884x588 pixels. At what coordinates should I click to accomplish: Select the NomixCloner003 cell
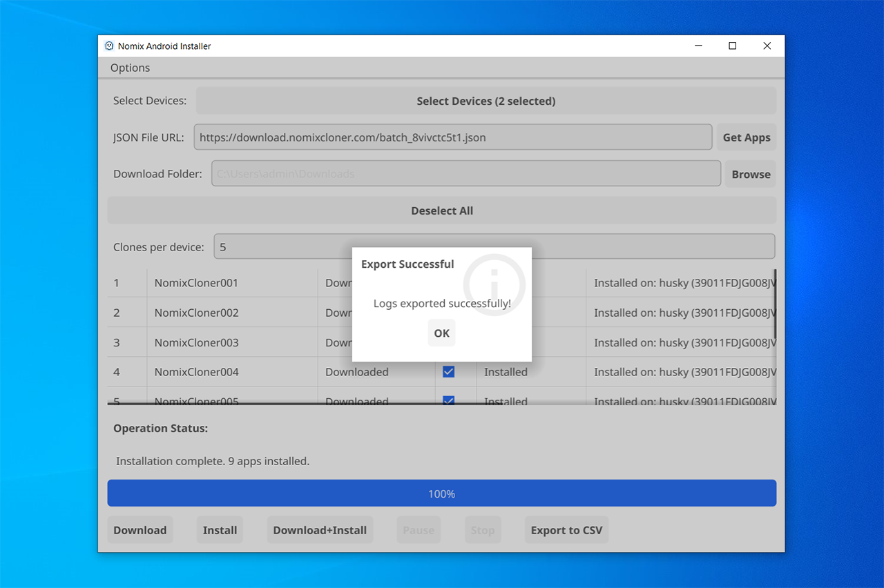click(x=232, y=342)
